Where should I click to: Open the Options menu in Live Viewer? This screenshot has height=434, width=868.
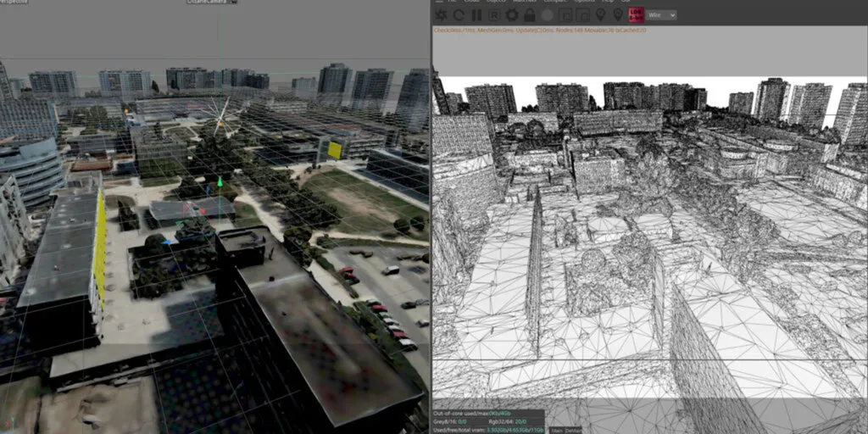pyautogui.click(x=583, y=2)
